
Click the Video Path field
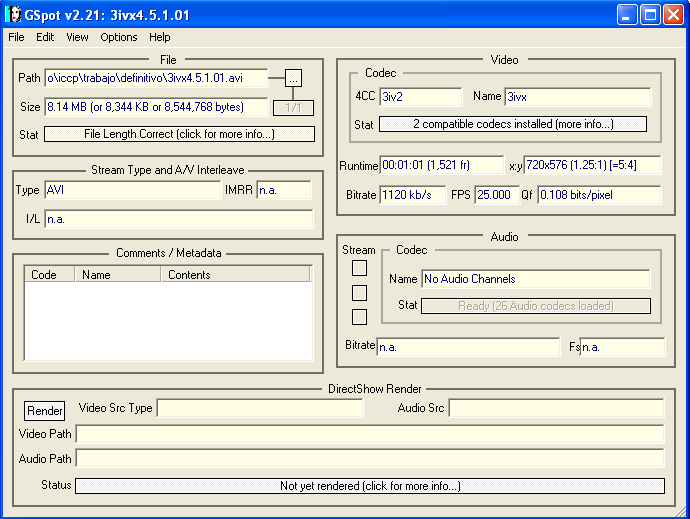[370, 434]
